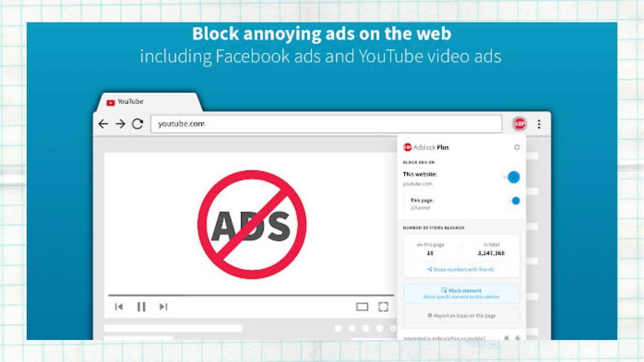Click the crossed-out ADS video area
644x362 pixels.
252,224
